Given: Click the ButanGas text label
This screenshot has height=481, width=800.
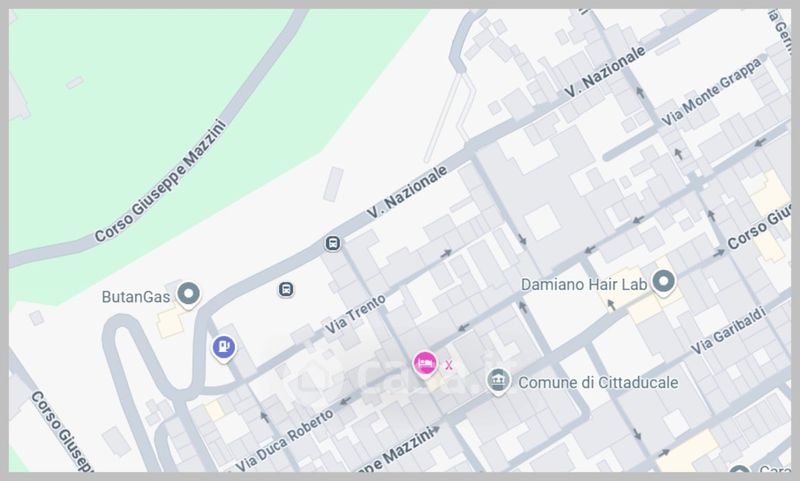Looking at the screenshot, I should point(136,297).
